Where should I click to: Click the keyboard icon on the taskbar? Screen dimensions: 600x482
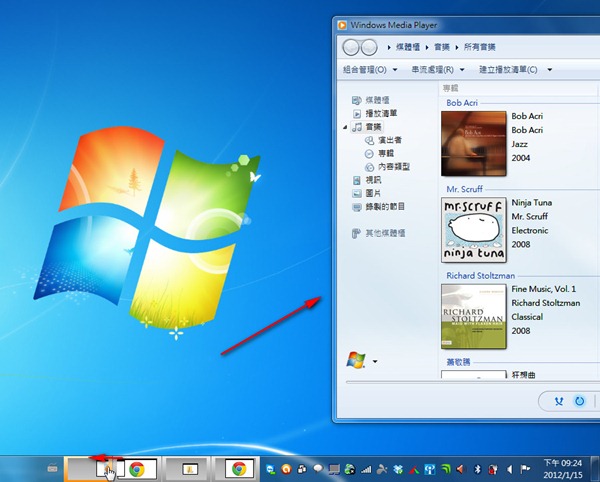click(x=52, y=468)
